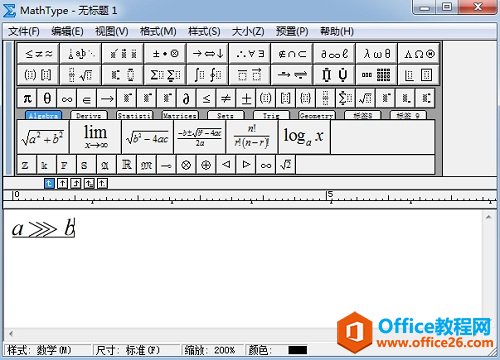
Task: Open the 帮助(H) menu
Action: pos(337,32)
